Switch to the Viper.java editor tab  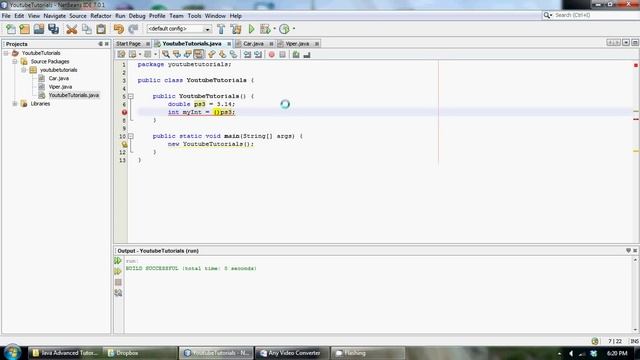click(x=297, y=44)
